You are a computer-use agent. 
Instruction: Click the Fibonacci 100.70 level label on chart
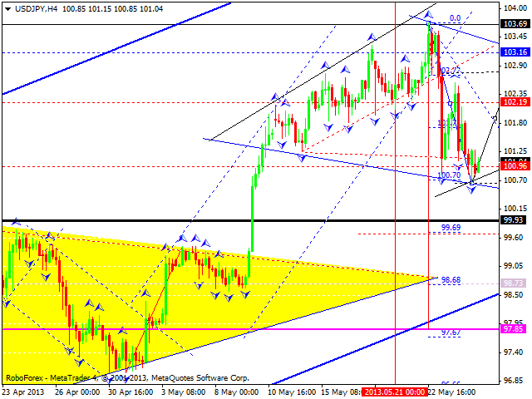[449, 175]
